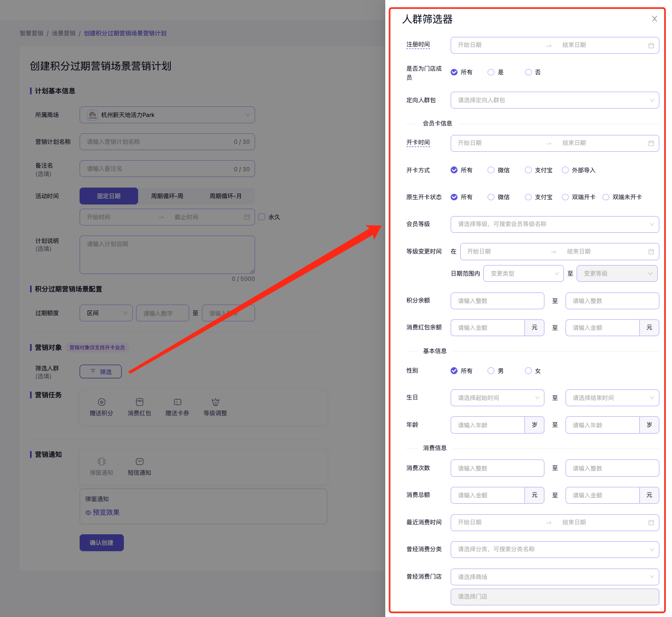Click the 赠送积分 icon in 营销任务
Screen dimensions: 672x617
tap(102, 402)
